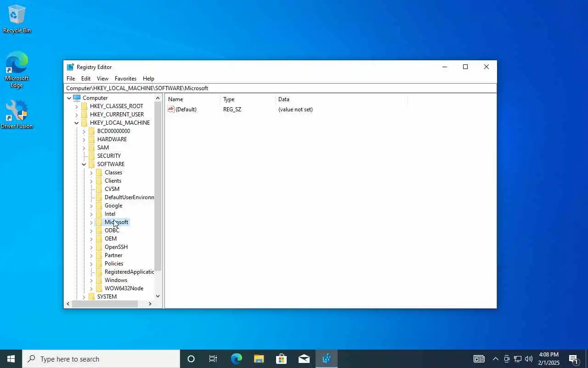
Task: Open the Edit menu
Action: click(x=86, y=79)
